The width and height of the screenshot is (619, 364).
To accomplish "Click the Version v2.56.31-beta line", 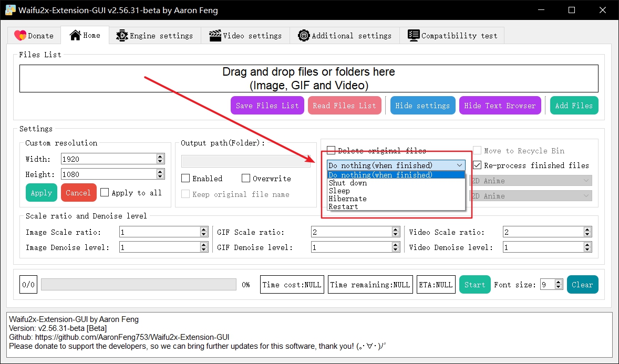I will click(58, 328).
